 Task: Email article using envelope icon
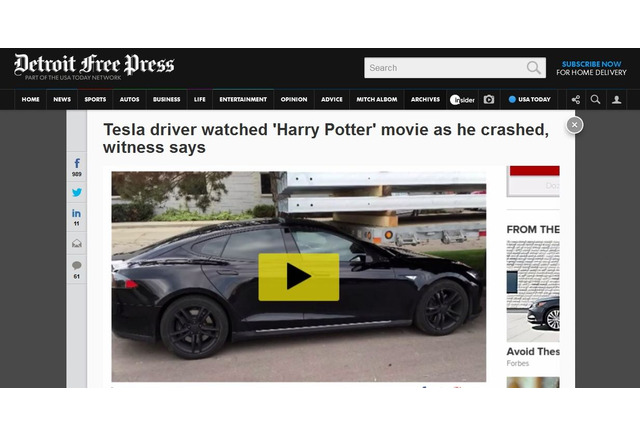click(x=77, y=244)
